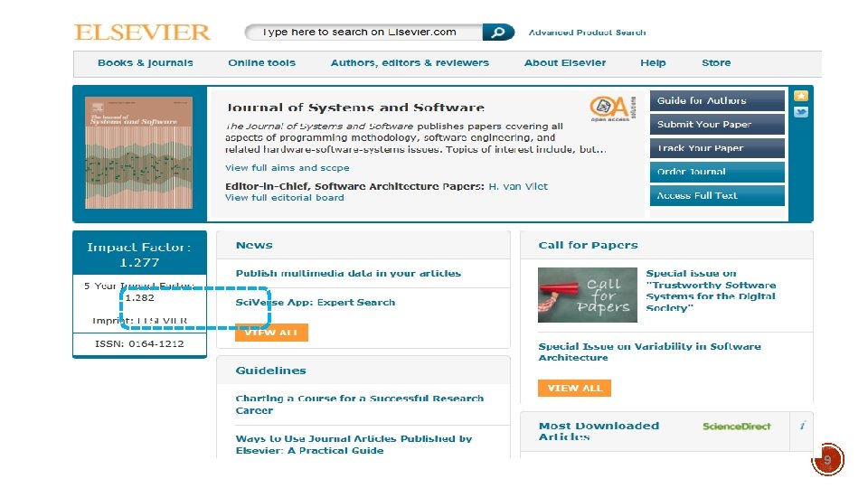Click the ISSN: 0164-1212 text
Viewport: 868px width, 488px height.
(x=139, y=343)
